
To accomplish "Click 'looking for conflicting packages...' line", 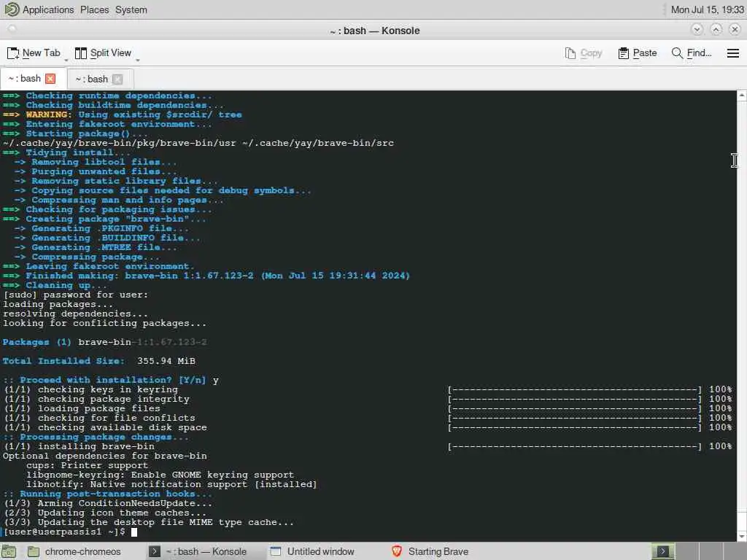I will (105, 323).
